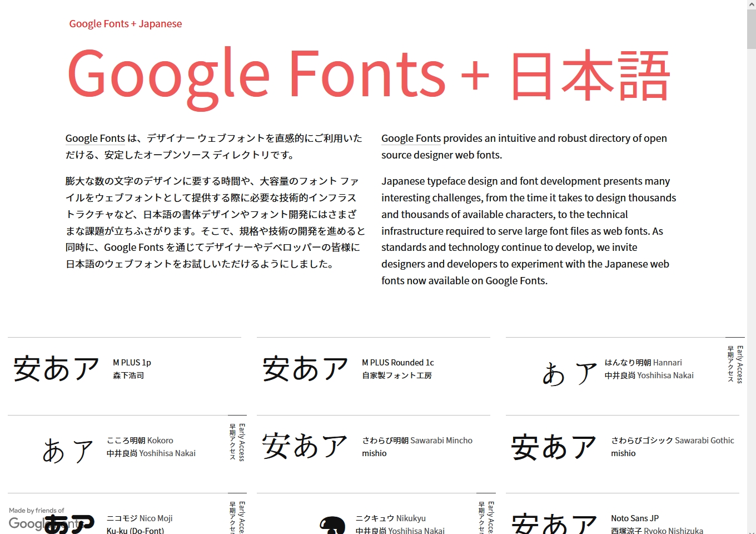Click the Early Access badge on Kokoro
Viewport: 756px width, 534px height.
237,442
